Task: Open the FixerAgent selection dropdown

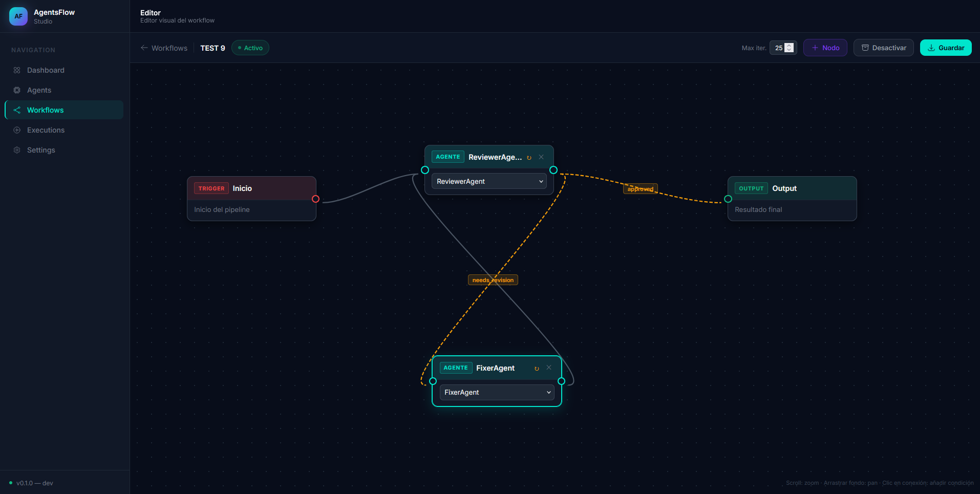Action: (497, 392)
